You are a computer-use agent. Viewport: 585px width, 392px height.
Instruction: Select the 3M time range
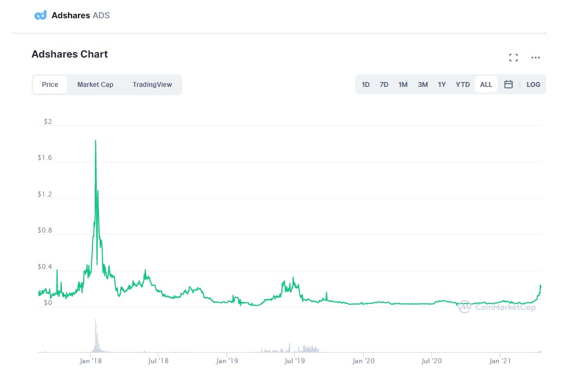[x=423, y=85]
